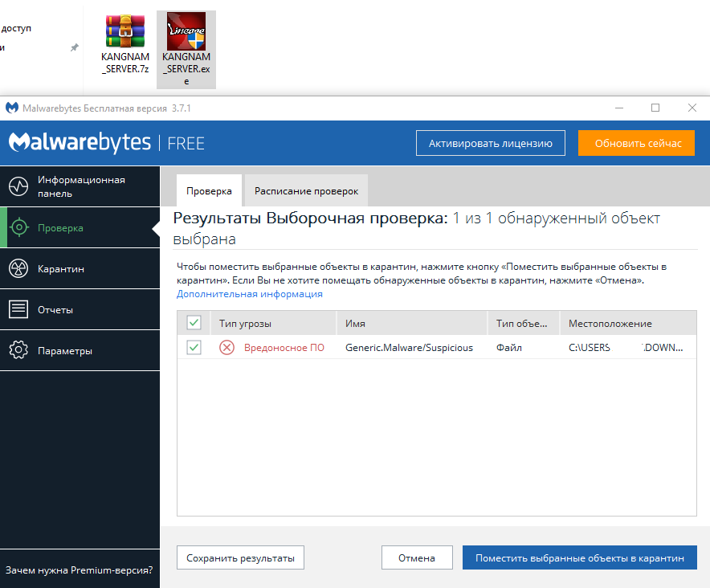Image resolution: width=710 pixels, height=588 pixels.
Task: Click the Сохранить результаты button
Action: 240,557
